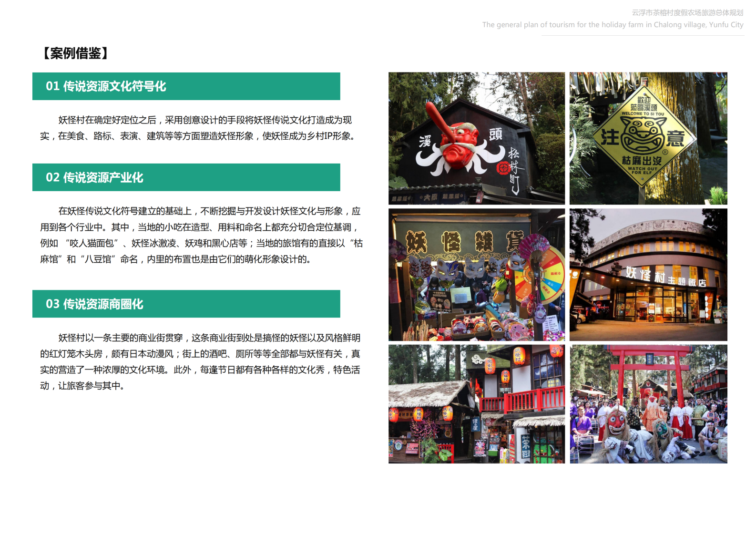
Task: Click the header title 云浮市茶榕村度假农场旅游总体规划
Action: coord(687,13)
